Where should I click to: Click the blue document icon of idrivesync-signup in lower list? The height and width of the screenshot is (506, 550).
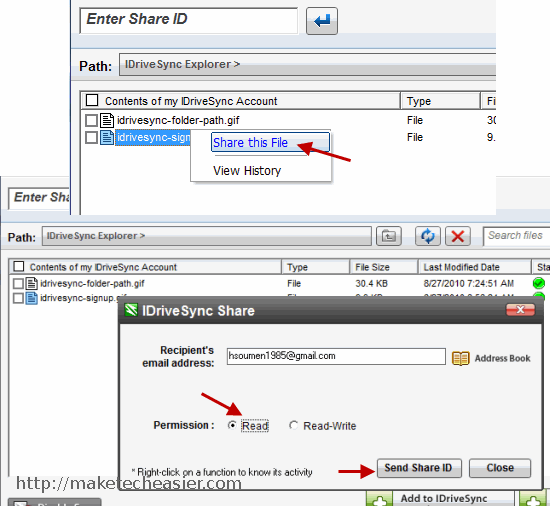point(32,298)
